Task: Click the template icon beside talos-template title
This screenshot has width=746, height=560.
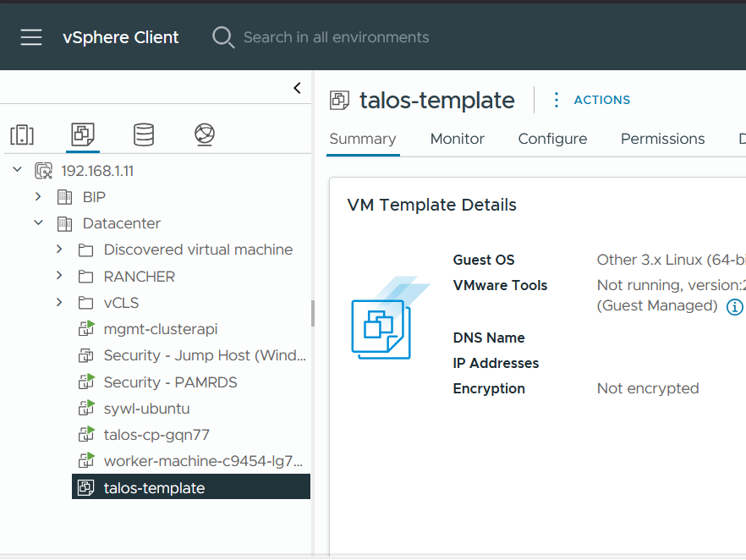Action: tap(339, 101)
